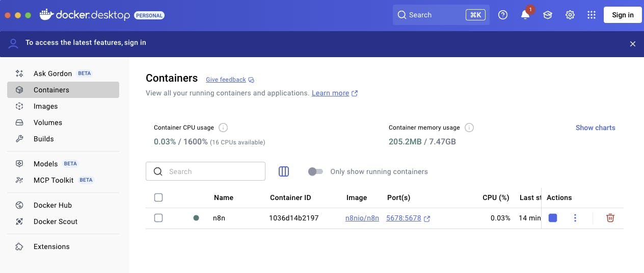
Task: Open the Learn more link
Action: pos(330,93)
